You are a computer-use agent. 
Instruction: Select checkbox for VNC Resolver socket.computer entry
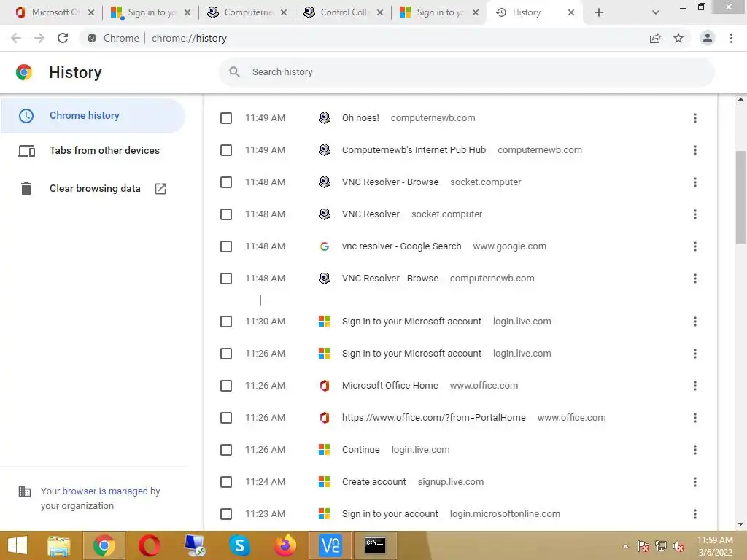coord(226,214)
